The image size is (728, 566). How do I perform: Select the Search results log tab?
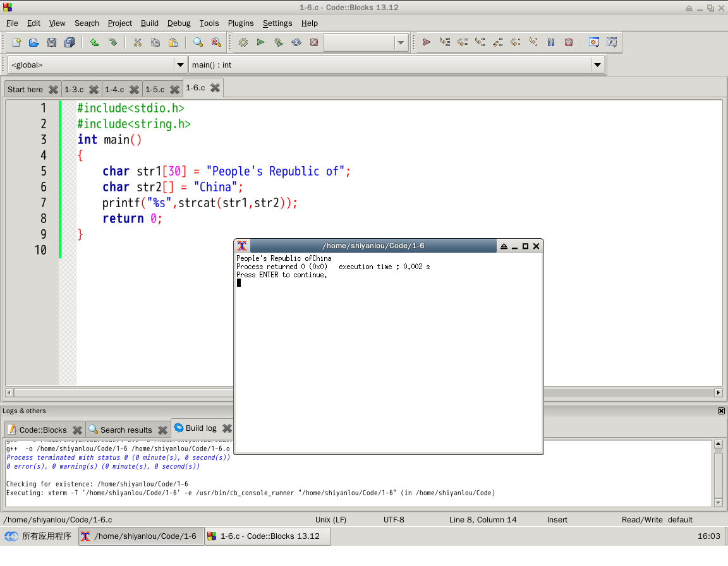pyautogui.click(x=126, y=430)
